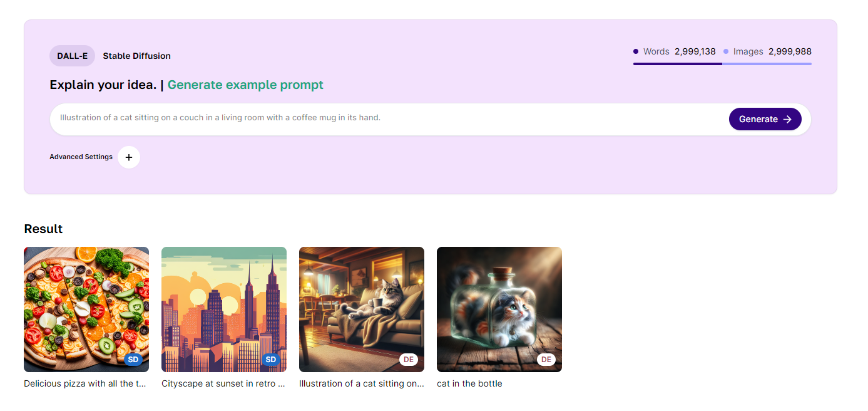Open the cat in the bottle thumbnail

coord(499,310)
